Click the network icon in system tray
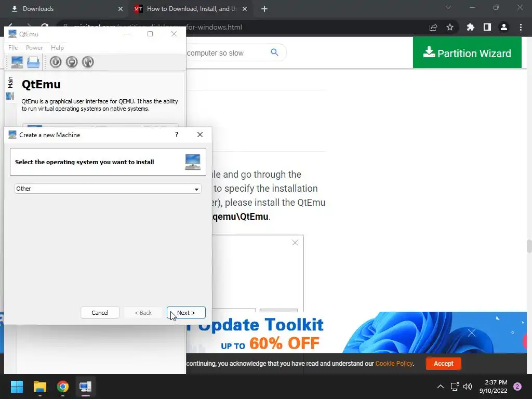The image size is (532, 399). (x=455, y=387)
